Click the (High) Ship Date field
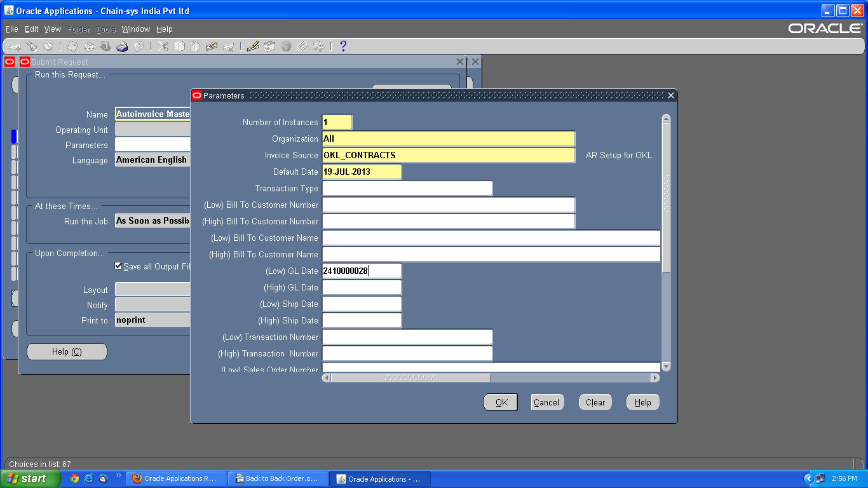 pyautogui.click(x=362, y=320)
